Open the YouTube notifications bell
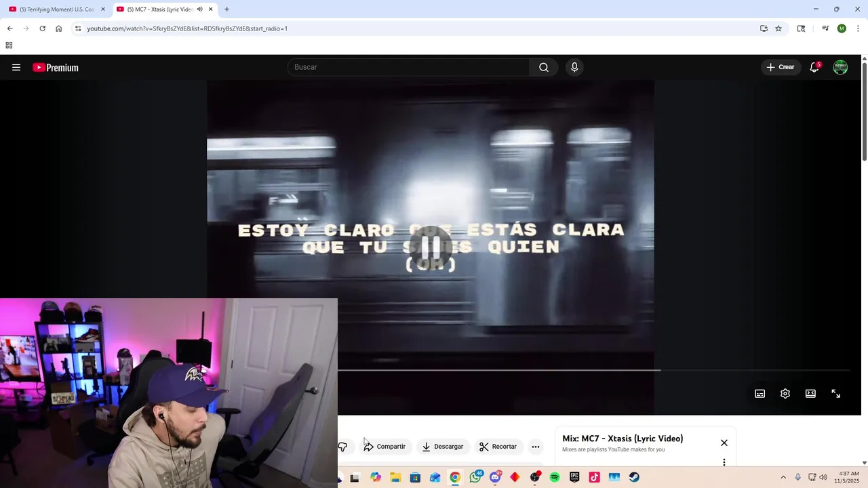Viewport: 868px width, 488px height. point(814,67)
